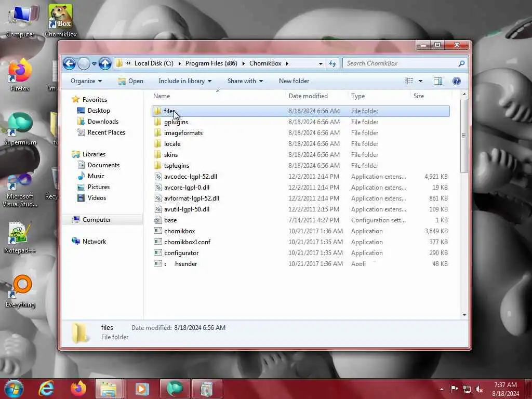Open the Documents library
This screenshot has height=399, width=532.
pyautogui.click(x=98, y=165)
